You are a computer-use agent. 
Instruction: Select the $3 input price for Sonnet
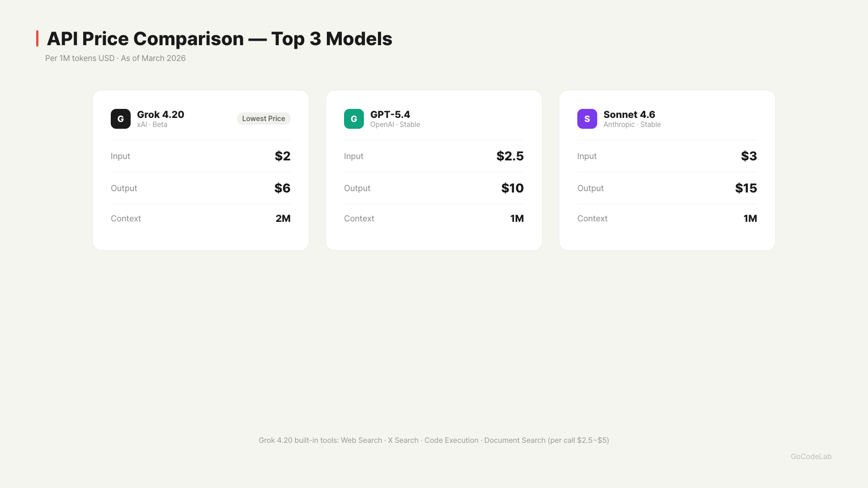click(749, 156)
